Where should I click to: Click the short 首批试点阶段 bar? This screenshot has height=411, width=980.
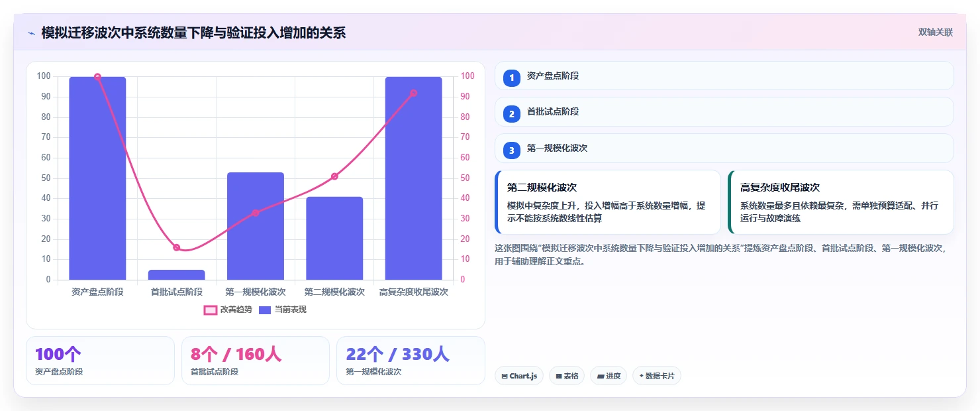(x=176, y=274)
